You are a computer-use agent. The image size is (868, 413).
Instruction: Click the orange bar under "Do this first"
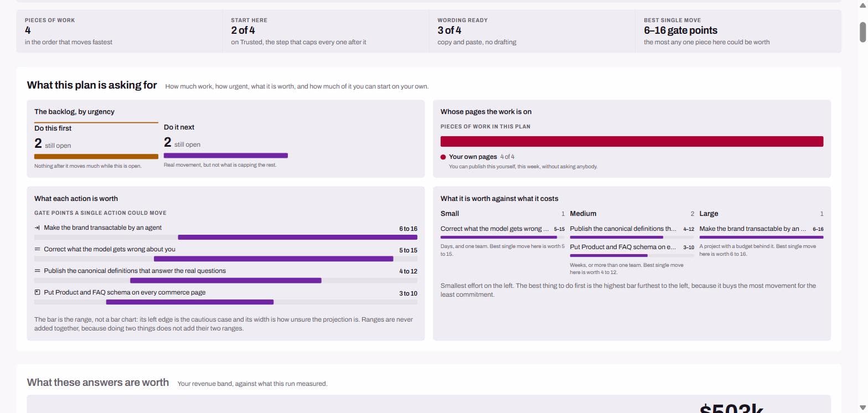click(96, 157)
